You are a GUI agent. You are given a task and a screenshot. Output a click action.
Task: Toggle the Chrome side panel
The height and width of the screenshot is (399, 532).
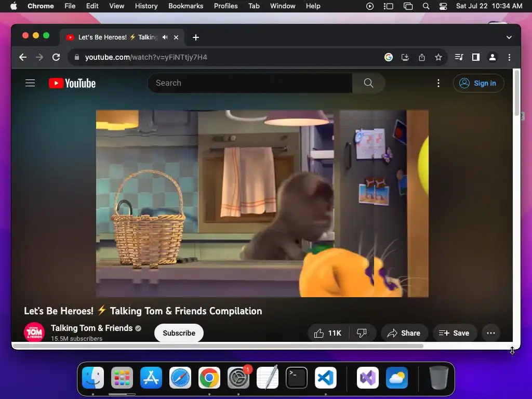476,57
